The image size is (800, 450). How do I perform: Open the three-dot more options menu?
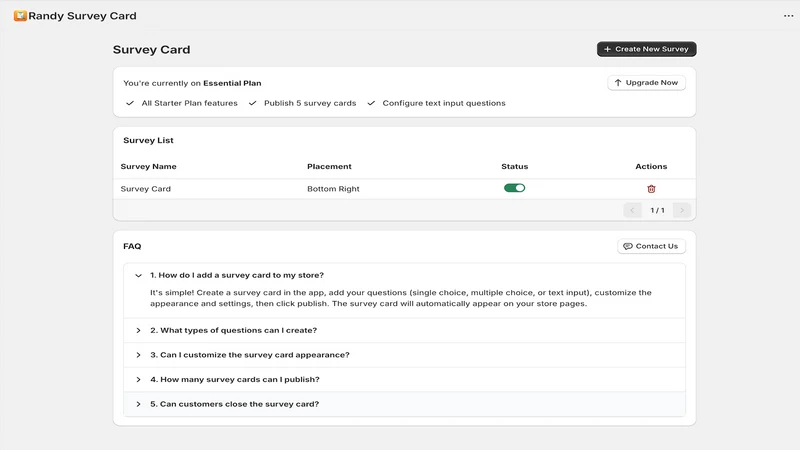(788, 16)
